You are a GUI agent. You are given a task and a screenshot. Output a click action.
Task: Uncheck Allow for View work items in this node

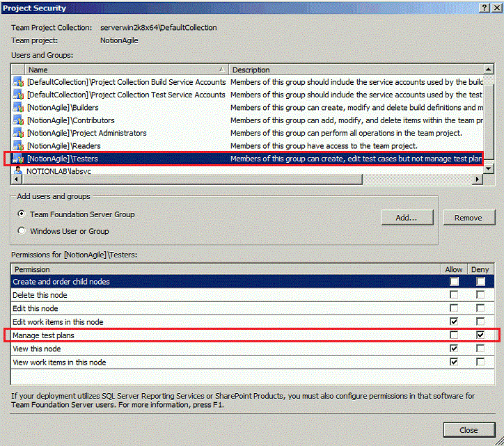(x=454, y=362)
